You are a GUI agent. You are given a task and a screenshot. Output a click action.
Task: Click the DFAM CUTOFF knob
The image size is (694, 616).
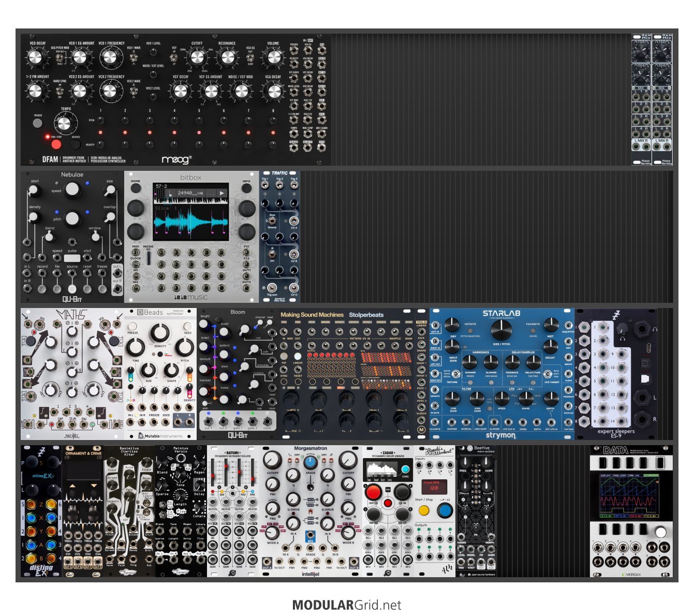click(x=197, y=57)
